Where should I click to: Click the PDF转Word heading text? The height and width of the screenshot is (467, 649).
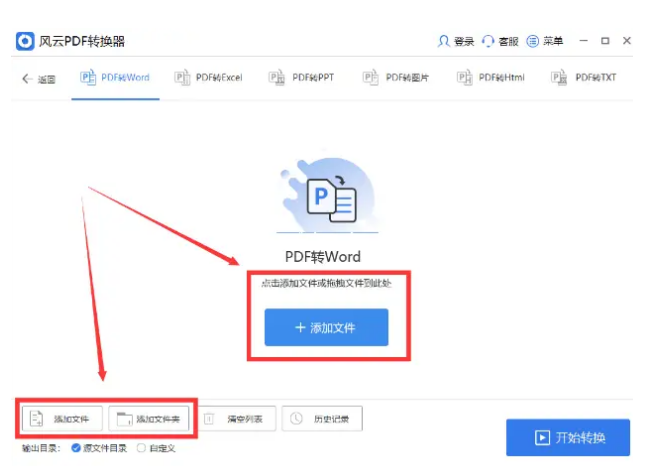[323, 257]
